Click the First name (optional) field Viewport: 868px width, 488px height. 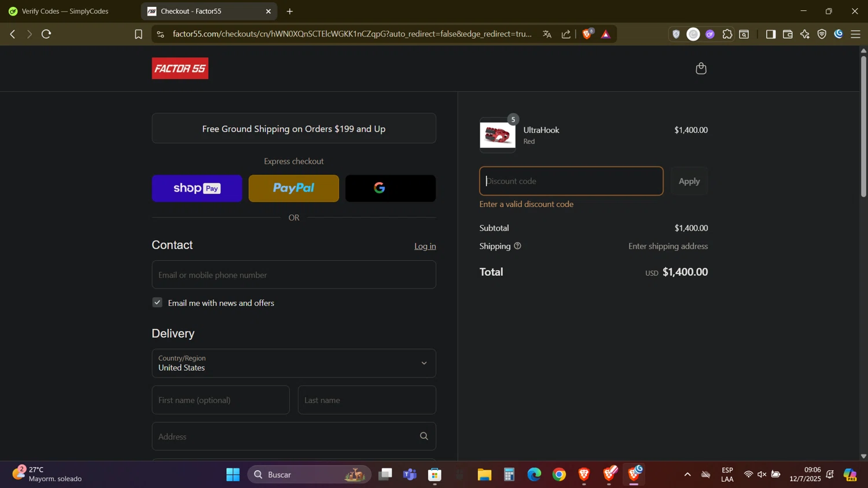coord(220,400)
